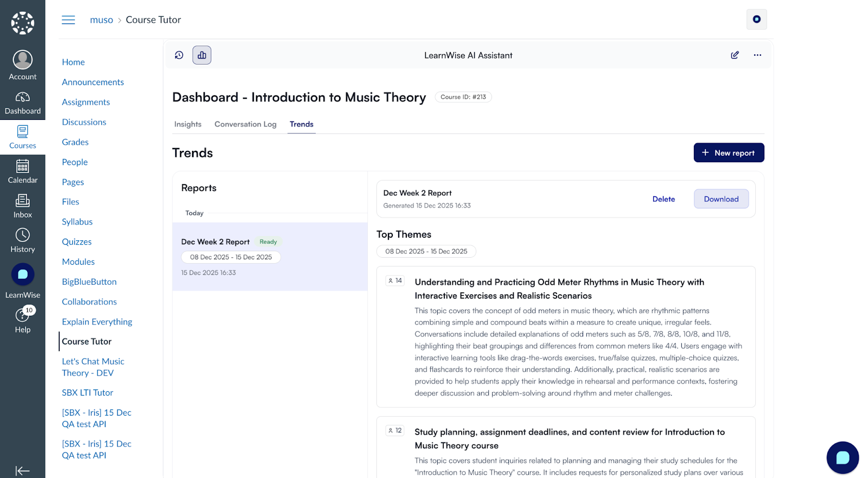Open Announcements course link
Image resolution: width=868 pixels, height=478 pixels.
coord(93,82)
